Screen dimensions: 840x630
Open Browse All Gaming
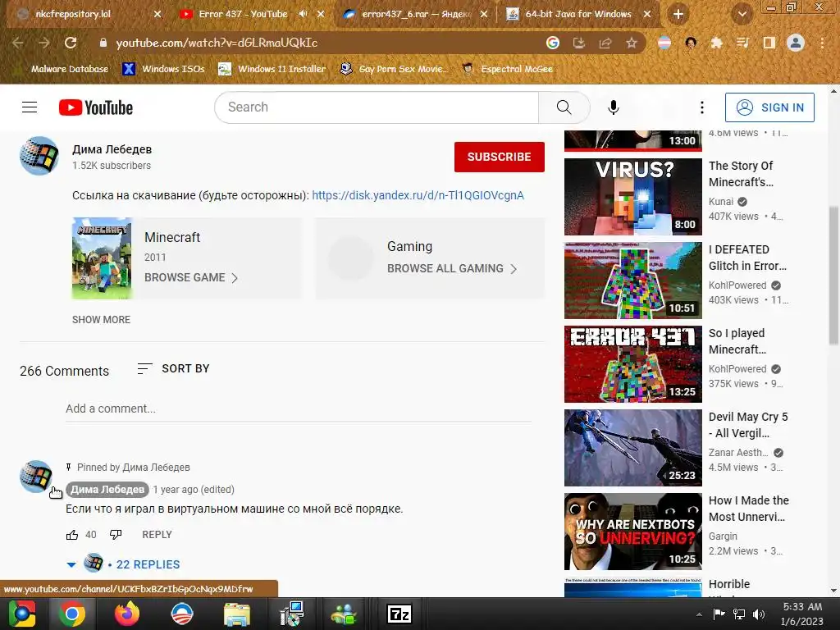[452, 268]
